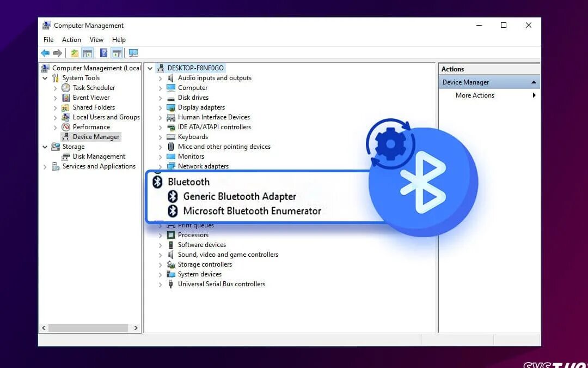
Task: Select the DESKTOP-F8NF0GO computer name
Action: [195, 68]
